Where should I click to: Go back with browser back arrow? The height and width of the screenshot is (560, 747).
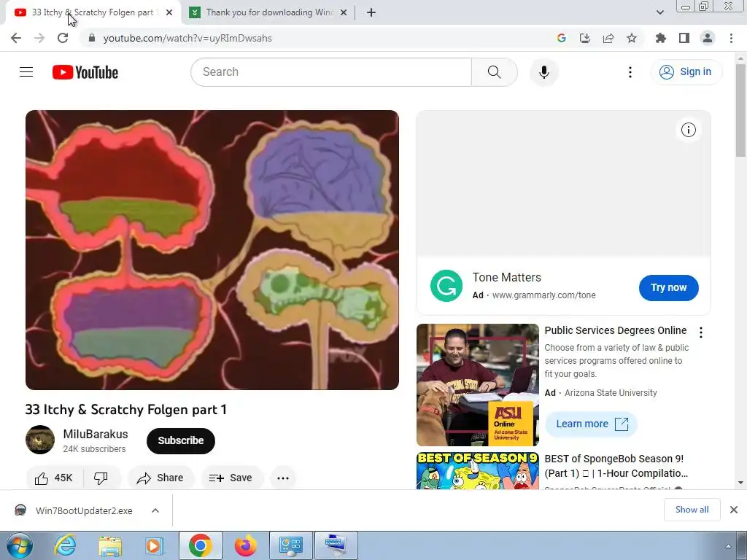pos(16,38)
